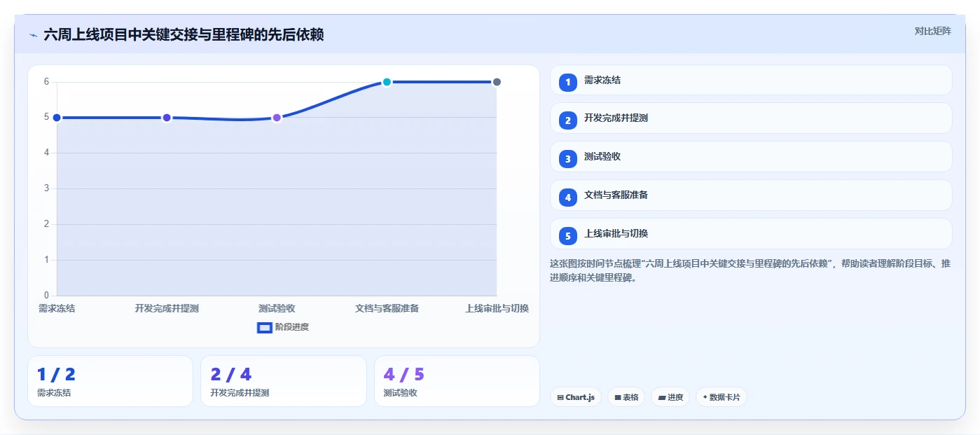Click the lightning icon beside the title
980x435 pixels.
coord(33,35)
